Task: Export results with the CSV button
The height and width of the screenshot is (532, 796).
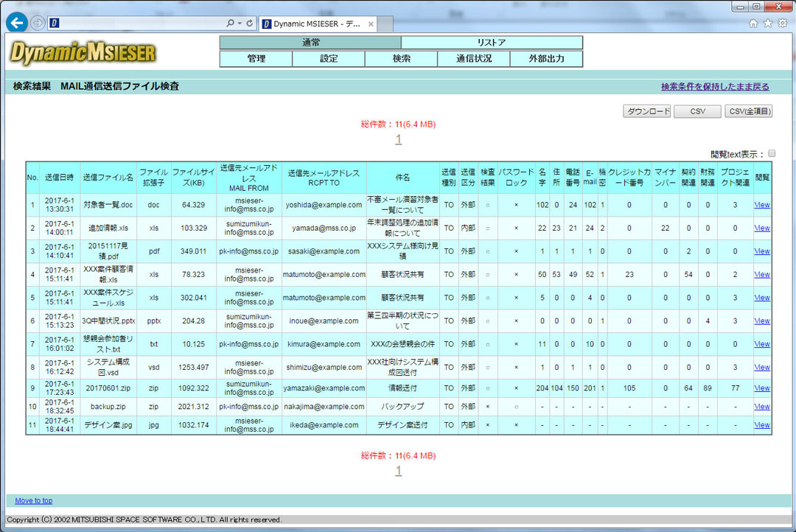Action: coord(697,111)
